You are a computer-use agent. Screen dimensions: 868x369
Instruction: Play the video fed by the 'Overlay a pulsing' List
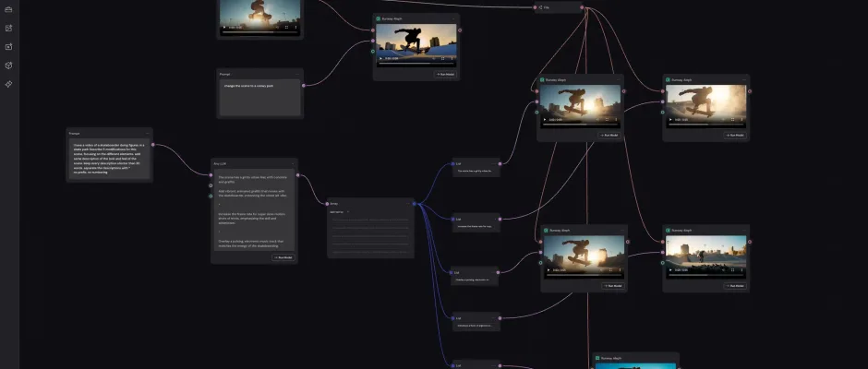tap(549, 270)
